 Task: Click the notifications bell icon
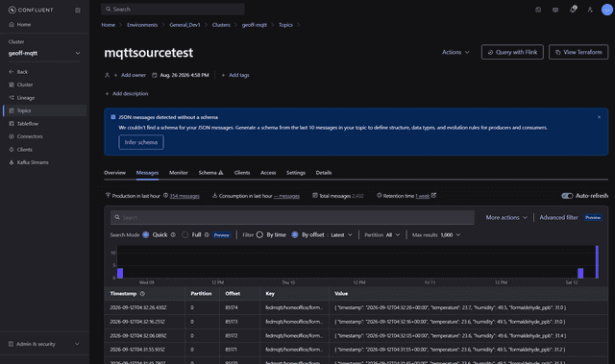573,9
